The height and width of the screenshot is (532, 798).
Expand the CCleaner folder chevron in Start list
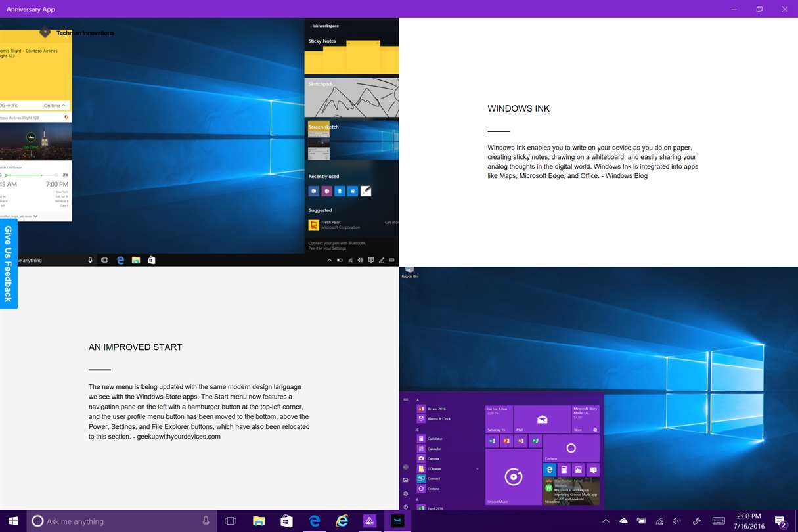(x=477, y=469)
